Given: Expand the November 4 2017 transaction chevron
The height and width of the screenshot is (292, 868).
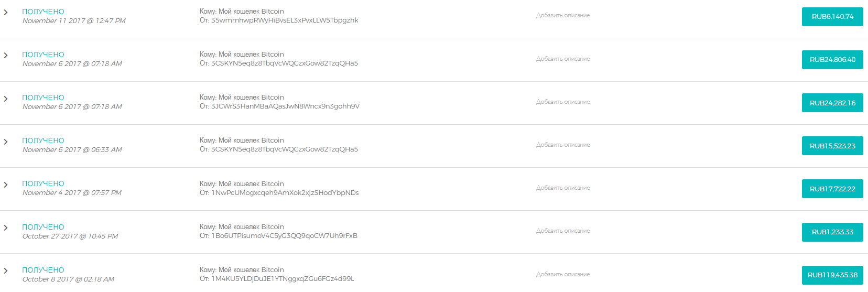Looking at the screenshot, I should (6, 185).
